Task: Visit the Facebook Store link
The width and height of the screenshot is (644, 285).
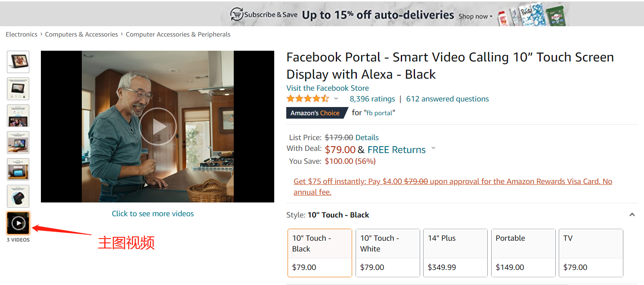Action: [x=328, y=88]
